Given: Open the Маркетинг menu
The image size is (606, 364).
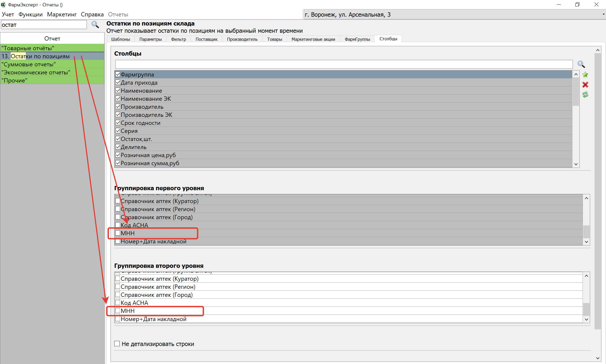Looking at the screenshot, I should 62,15.
